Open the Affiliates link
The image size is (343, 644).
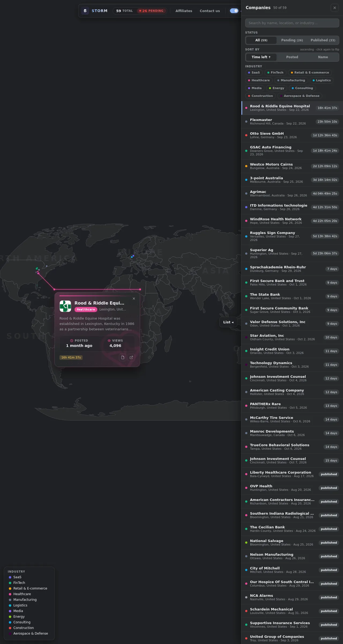(x=184, y=11)
